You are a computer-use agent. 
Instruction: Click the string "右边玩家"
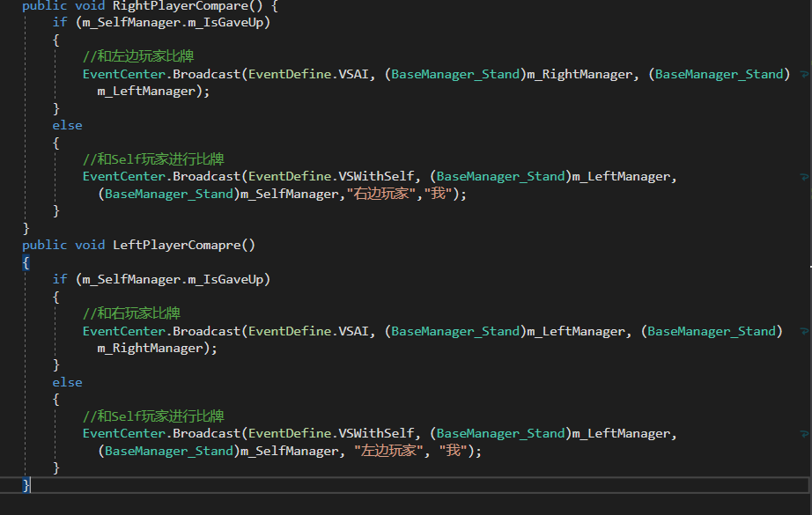click(x=381, y=194)
